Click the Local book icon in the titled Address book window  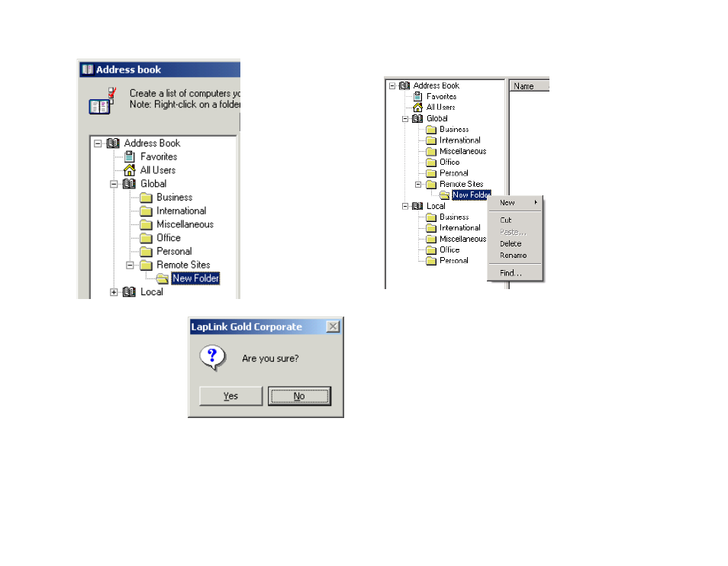tap(129, 292)
